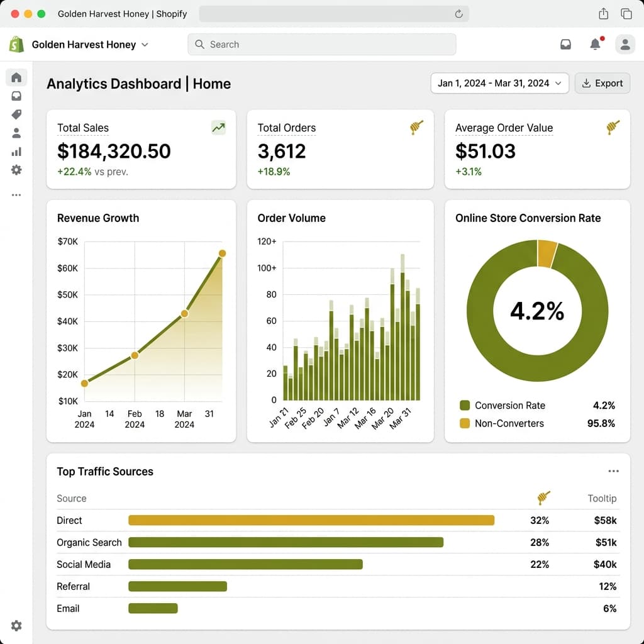Screen dimensions: 644x644
Task: Click the Export button
Action: [602, 83]
